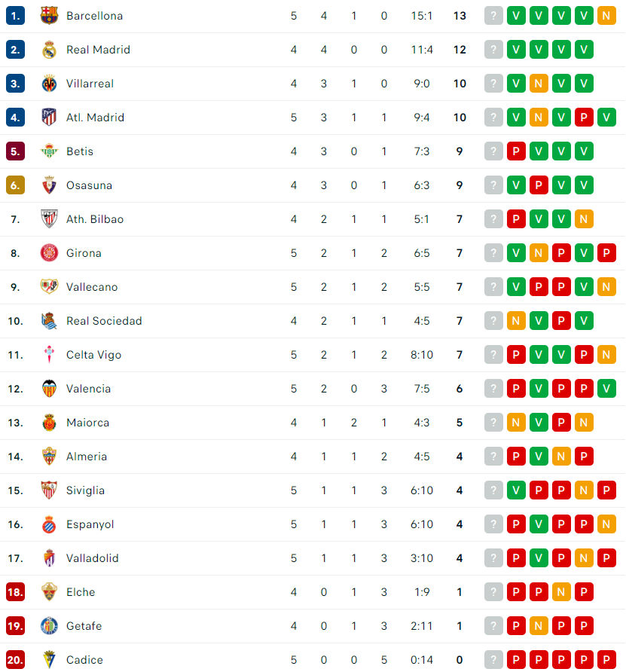The image size is (626, 672).
Task: Click Atl. Madrid's red P loss badge
Action: (x=584, y=118)
